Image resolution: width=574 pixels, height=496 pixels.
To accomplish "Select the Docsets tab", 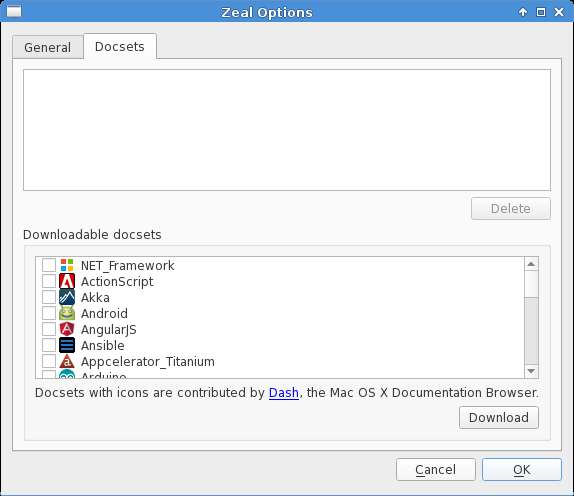I will [x=120, y=46].
